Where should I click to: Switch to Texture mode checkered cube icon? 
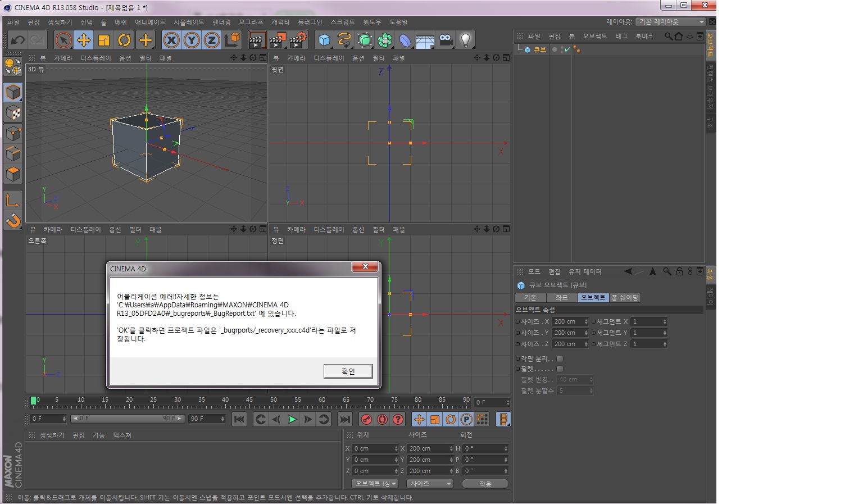point(13,113)
